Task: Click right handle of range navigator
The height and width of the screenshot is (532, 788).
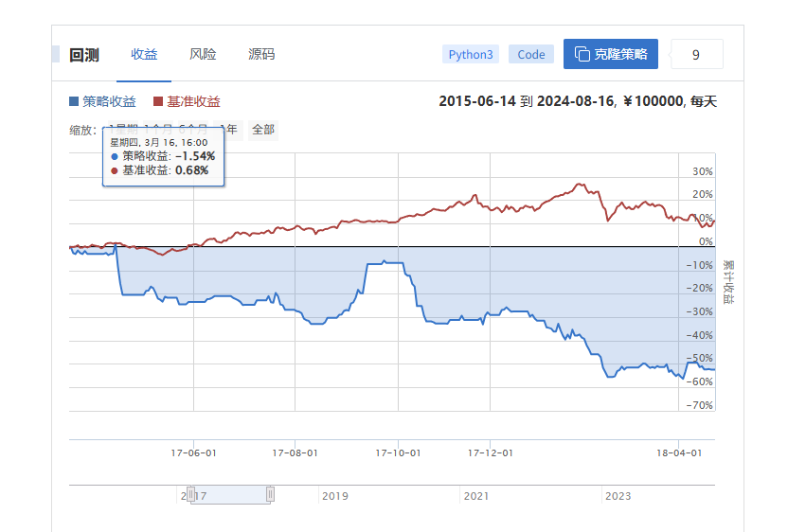Action: [270, 494]
